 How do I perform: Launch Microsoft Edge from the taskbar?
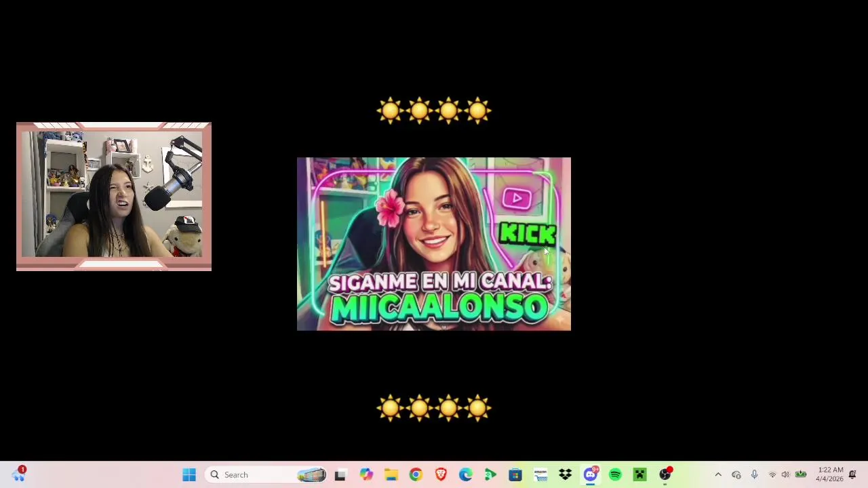click(466, 474)
